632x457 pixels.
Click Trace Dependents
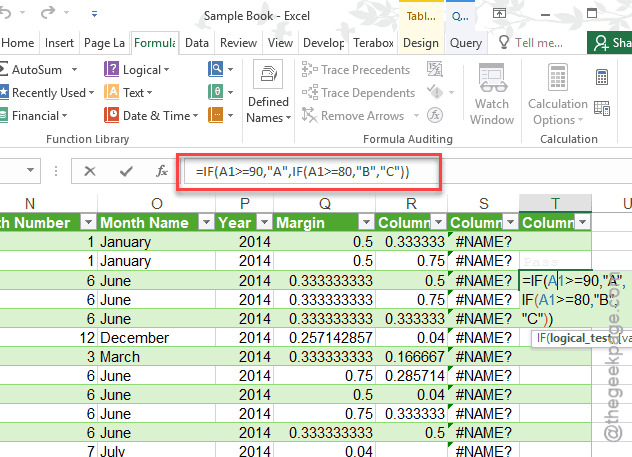point(358,93)
